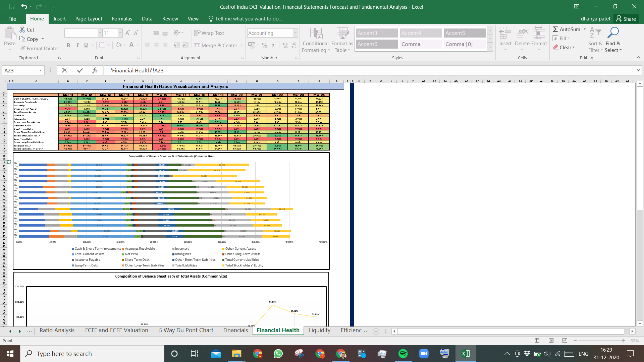Open the Name Box dropdown
This screenshot has height=362, width=644.
[x=40, y=70]
